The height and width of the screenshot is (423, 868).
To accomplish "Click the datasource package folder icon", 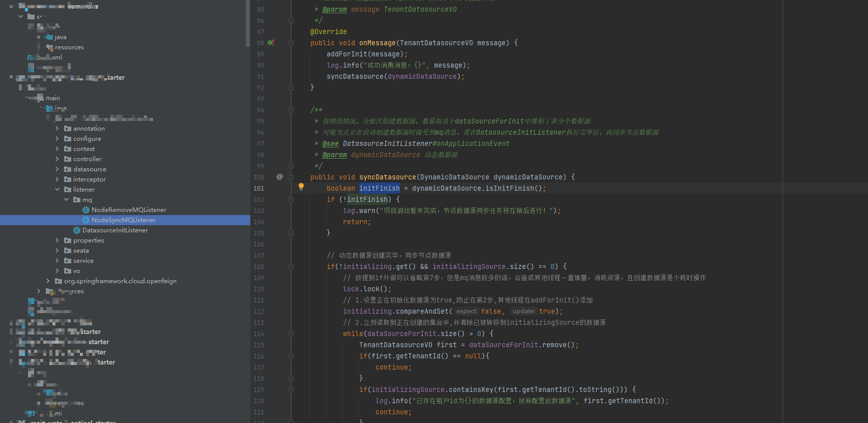I will (68, 169).
